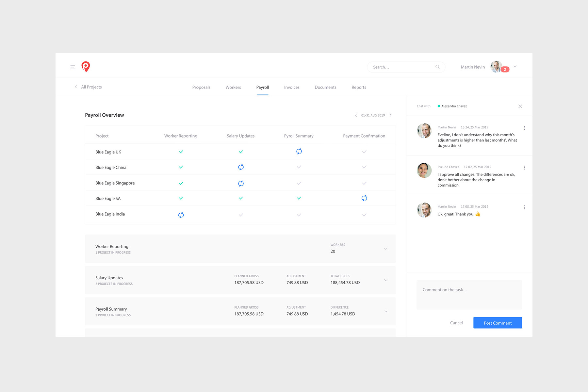Click the Post Comment button
This screenshot has width=588, height=392.
498,323
